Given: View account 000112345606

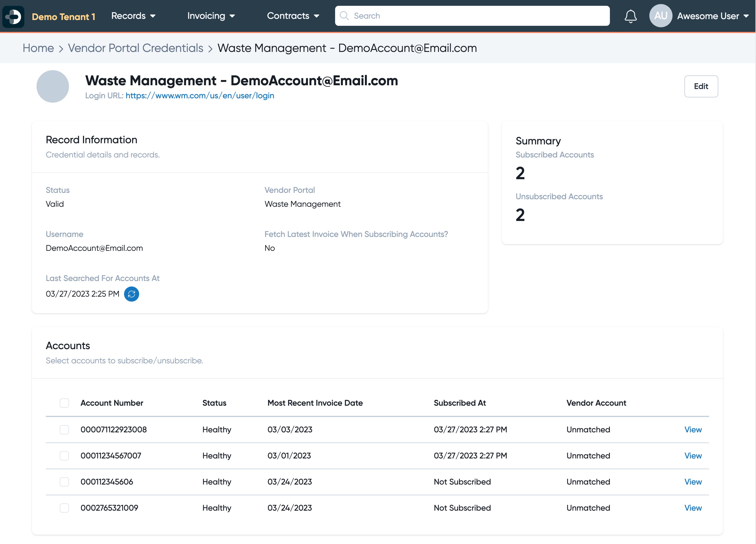Looking at the screenshot, I should click(693, 482).
